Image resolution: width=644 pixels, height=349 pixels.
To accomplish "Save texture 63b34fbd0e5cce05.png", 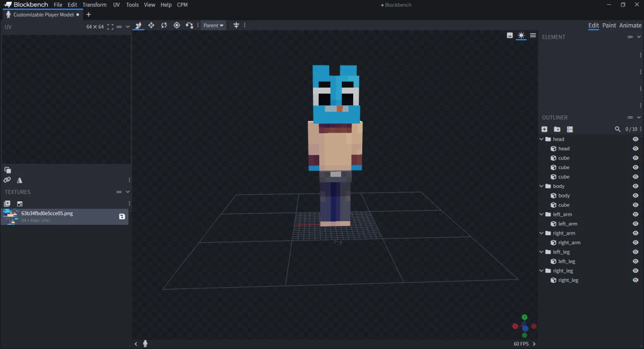I will coord(122,216).
